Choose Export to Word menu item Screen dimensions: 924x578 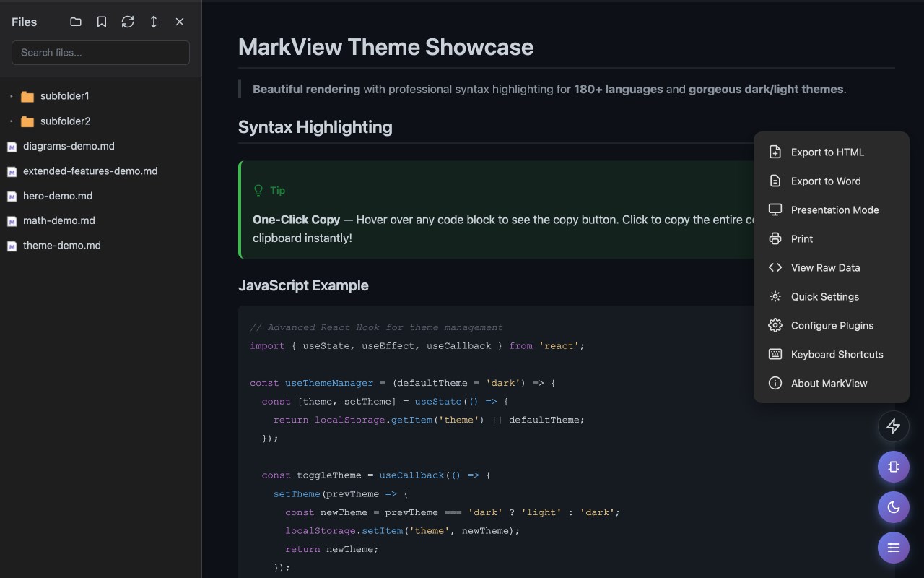point(831,181)
